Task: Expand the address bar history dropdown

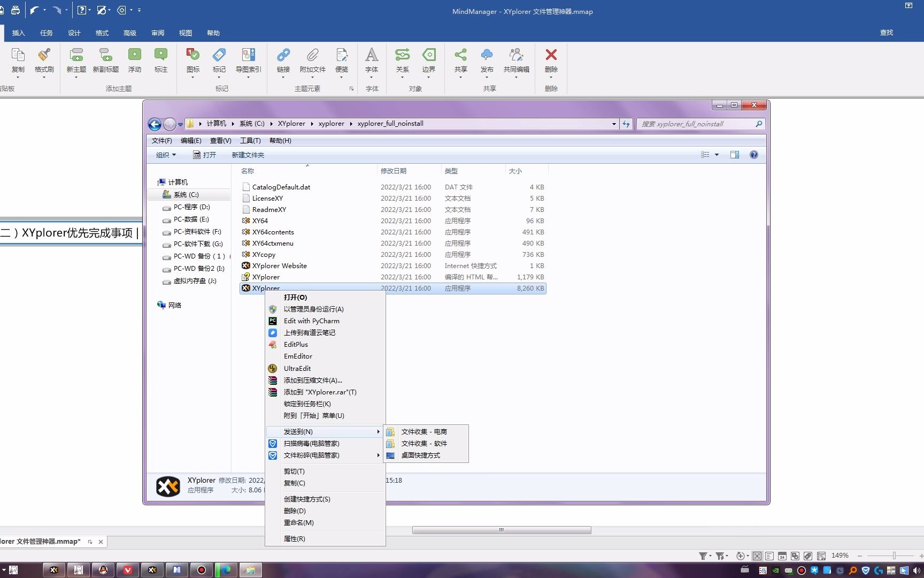Action: pos(614,124)
